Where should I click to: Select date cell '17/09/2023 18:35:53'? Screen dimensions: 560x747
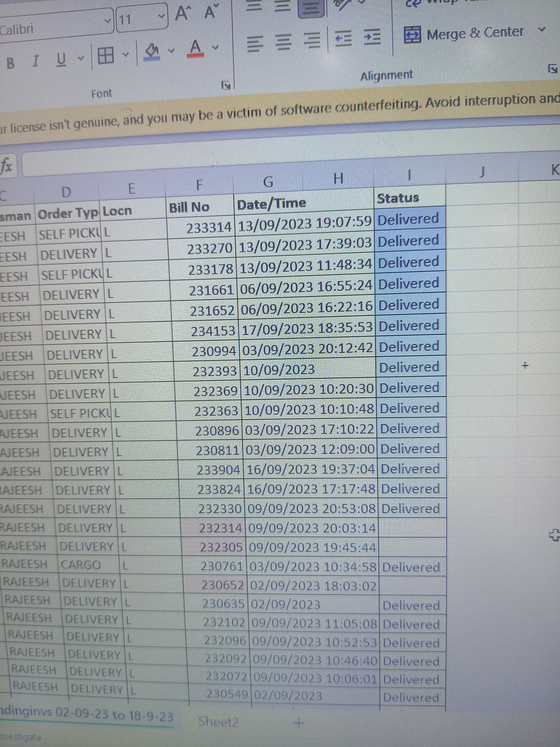pyautogui.click(x=308, y=329)
